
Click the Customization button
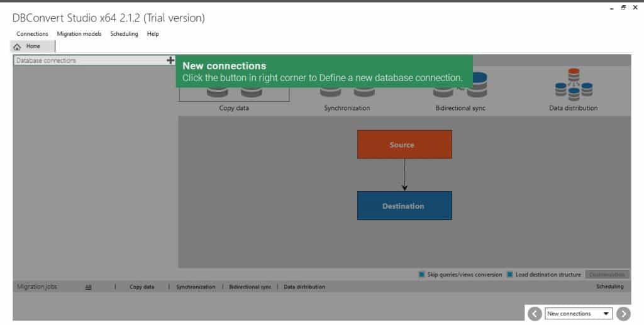point(607,274)
